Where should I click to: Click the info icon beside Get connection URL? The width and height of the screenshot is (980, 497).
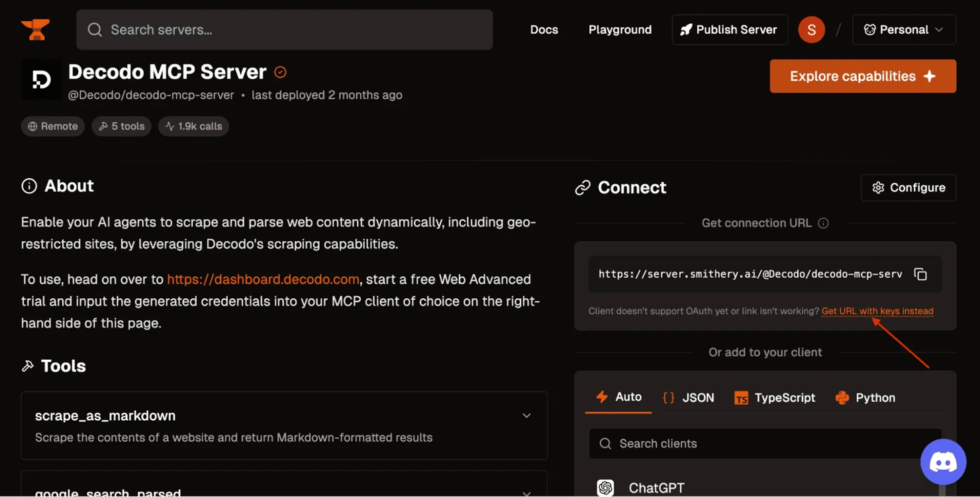click(x=824, y=223)
